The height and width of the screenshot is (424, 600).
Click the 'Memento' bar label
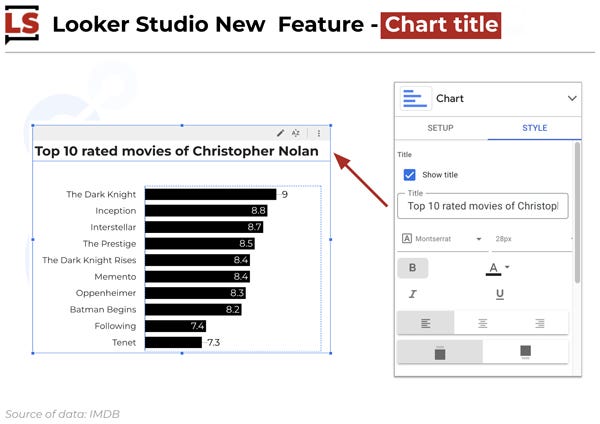115,277
